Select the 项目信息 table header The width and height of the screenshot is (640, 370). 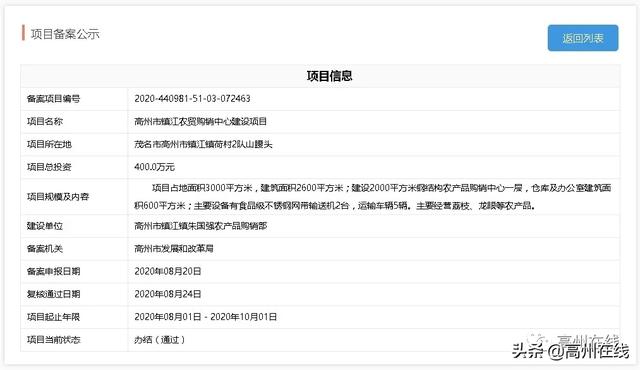[x=329, y=76]
